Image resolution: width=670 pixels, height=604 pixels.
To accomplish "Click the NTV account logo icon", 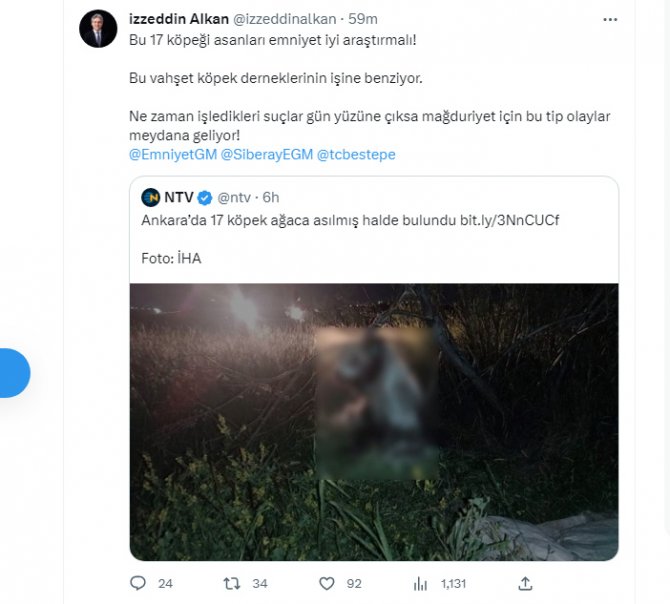I will pos(151,196).
